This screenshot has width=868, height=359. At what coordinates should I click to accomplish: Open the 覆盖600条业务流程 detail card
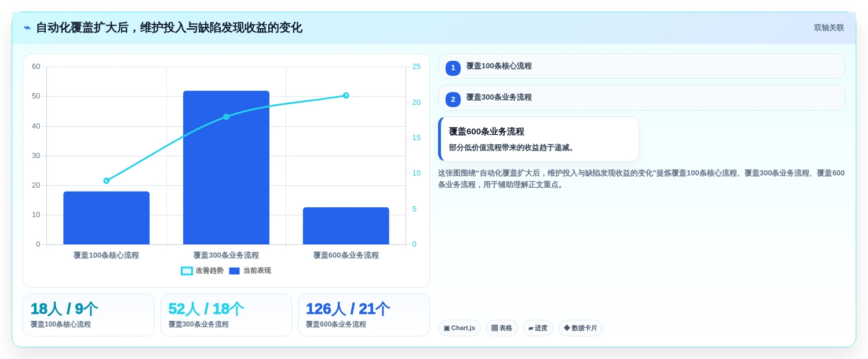point(538,139)
